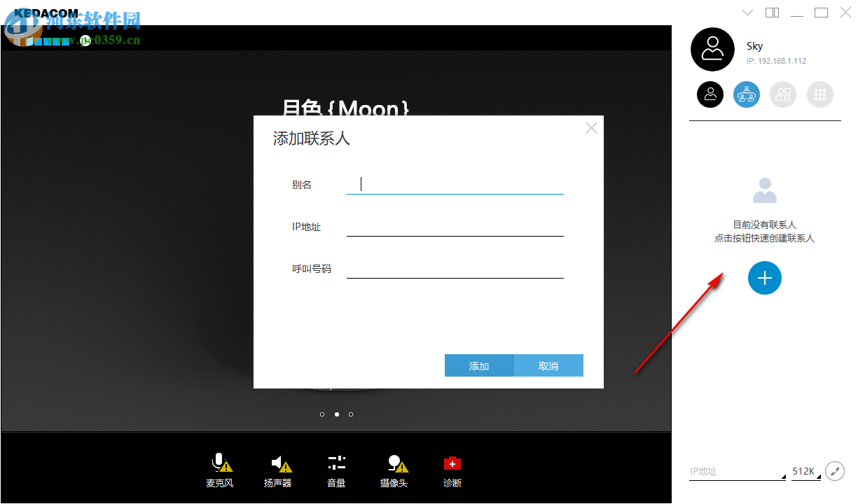The height and width of the screenshot is (504, 858).
Task: Click the 添加 button to add contact
Action: point(479,365)
